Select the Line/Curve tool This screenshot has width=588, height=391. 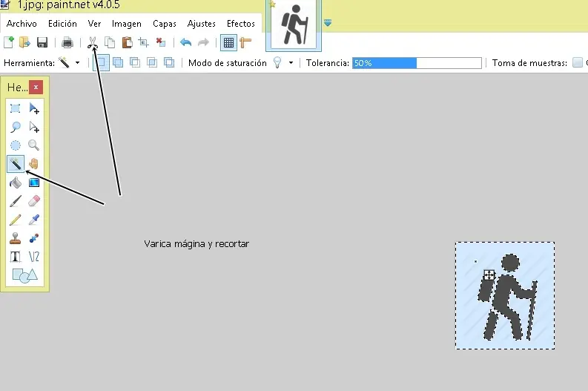pos(34,257)
